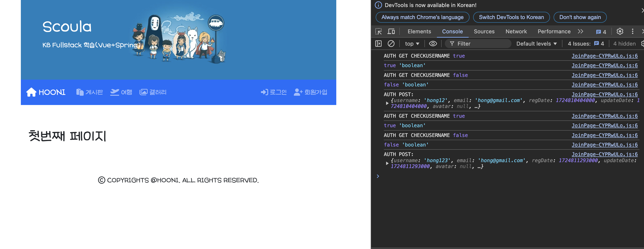This screenshot has width=644, height=249.
Task: Click the home icon next to HOONI
Action: pyautogui.click(x=31, y=92)
